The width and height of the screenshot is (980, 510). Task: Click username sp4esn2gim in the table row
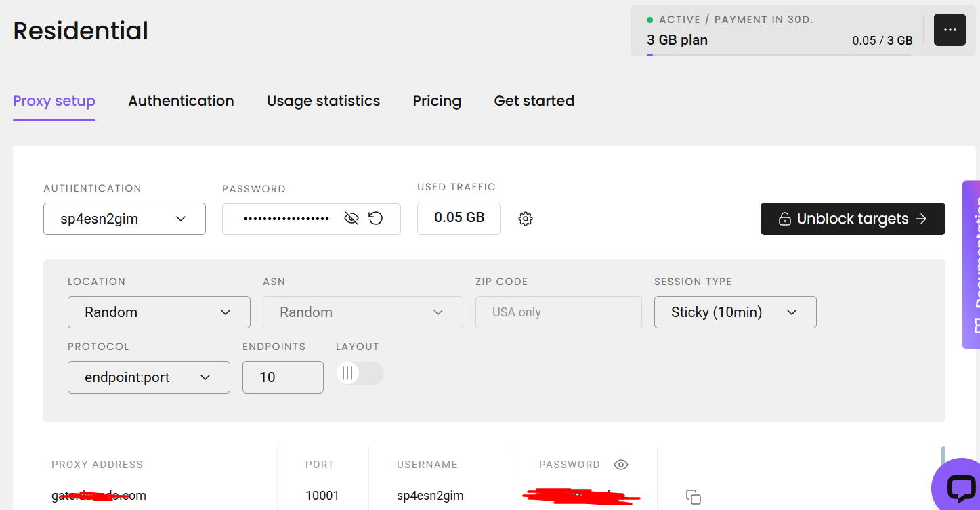point(430,496)
